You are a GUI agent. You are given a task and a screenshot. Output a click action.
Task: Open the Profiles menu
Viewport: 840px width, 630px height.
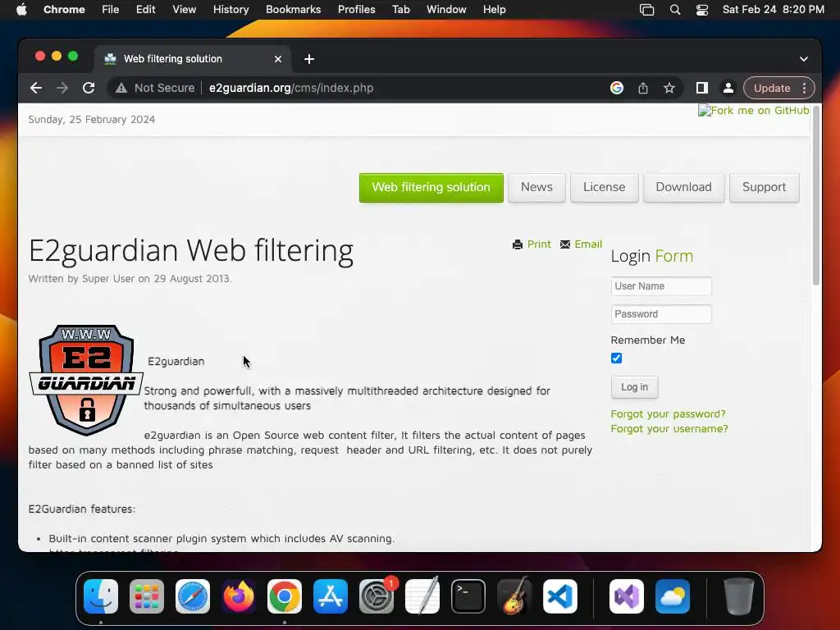pos(356,10)
